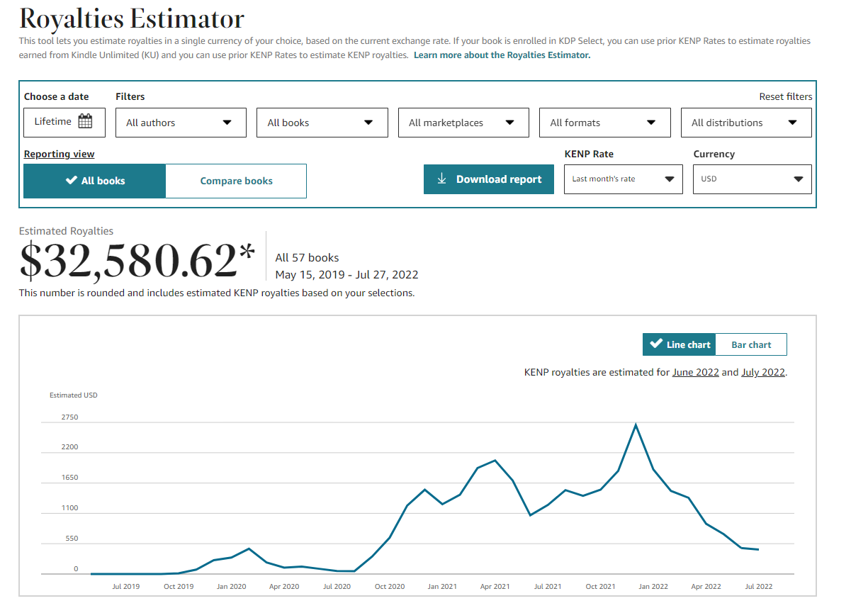Click the checkmark on All books view

71,181
